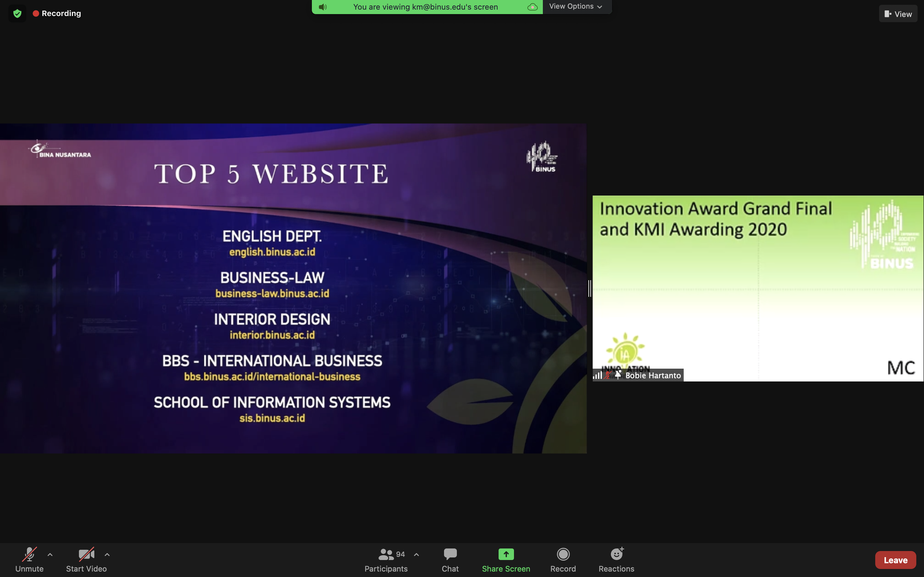The image size is (924, 577).
Task: Open the Chat panel
Action: [450, 559]
